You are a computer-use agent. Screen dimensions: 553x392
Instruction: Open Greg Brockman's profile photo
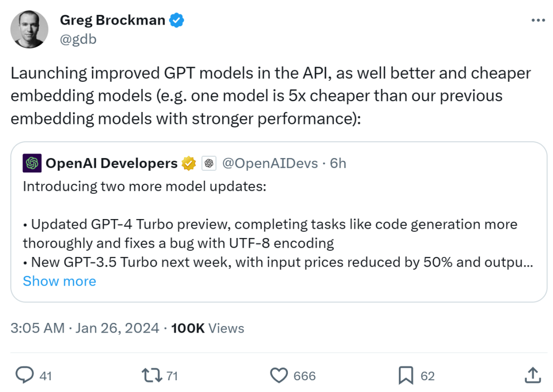[x=30, y=29]
